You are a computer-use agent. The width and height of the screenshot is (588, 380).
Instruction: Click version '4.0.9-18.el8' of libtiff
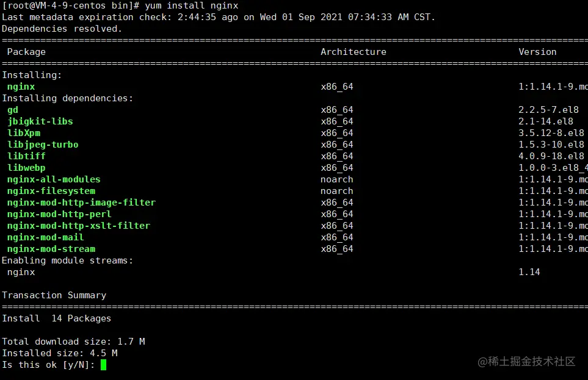pos(551,156)
